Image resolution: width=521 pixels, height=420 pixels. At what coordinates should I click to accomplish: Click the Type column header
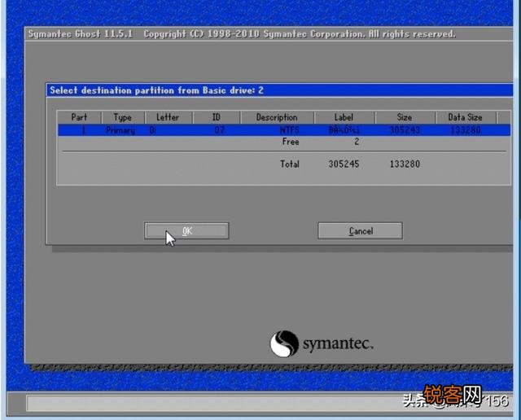pos(123,117)
